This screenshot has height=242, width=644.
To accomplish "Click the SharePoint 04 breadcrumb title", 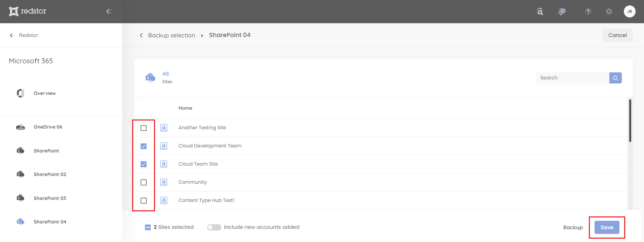I will pyautogui.click(x=230, y=35).
